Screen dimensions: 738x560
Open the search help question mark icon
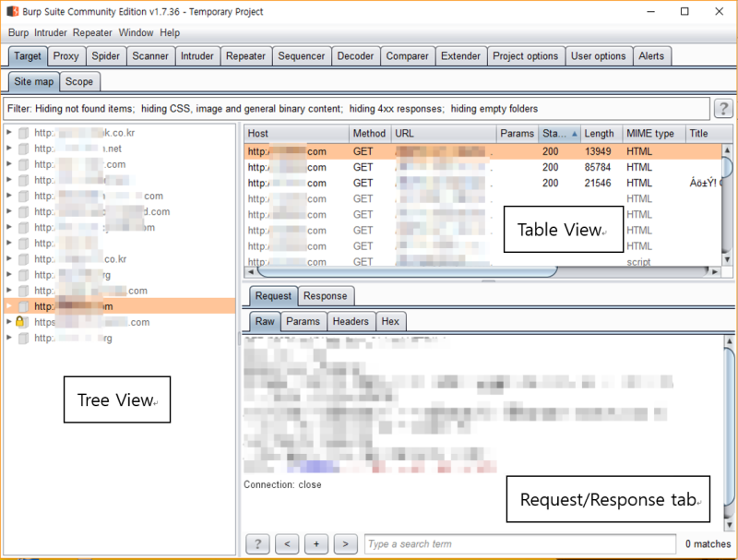(257, 543)
